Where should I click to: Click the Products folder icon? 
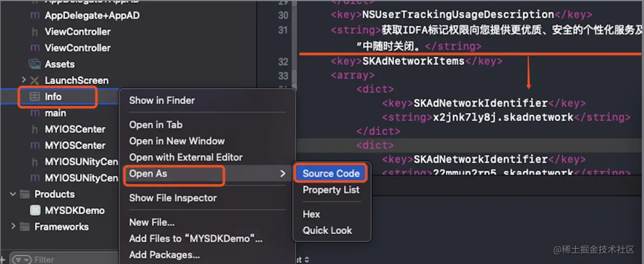pos(24,194)
